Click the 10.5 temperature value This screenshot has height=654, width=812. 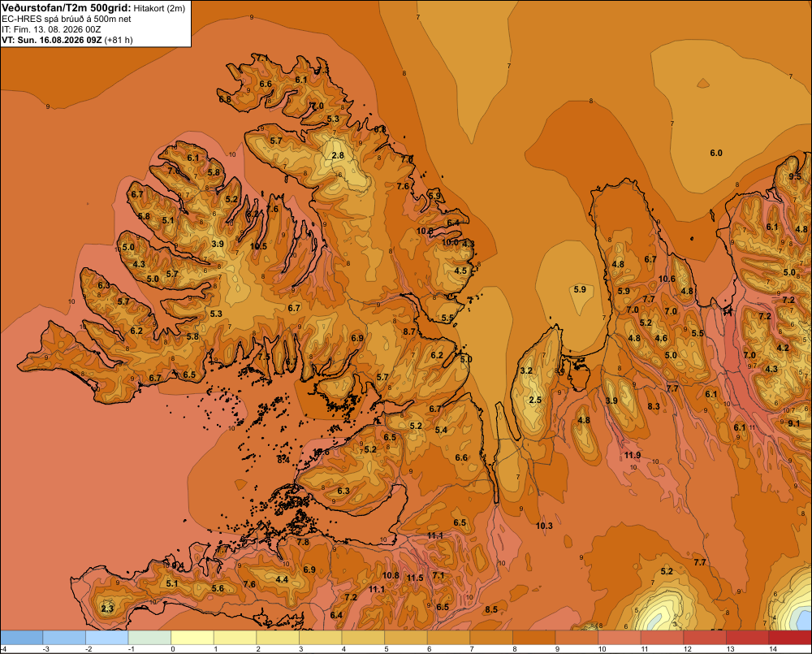258,246
